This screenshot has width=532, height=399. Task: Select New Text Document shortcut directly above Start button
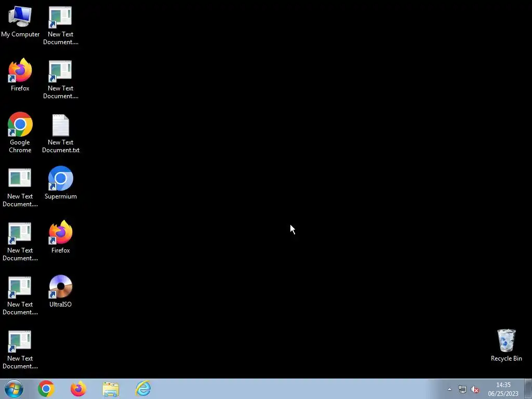(x=20, y=350)
